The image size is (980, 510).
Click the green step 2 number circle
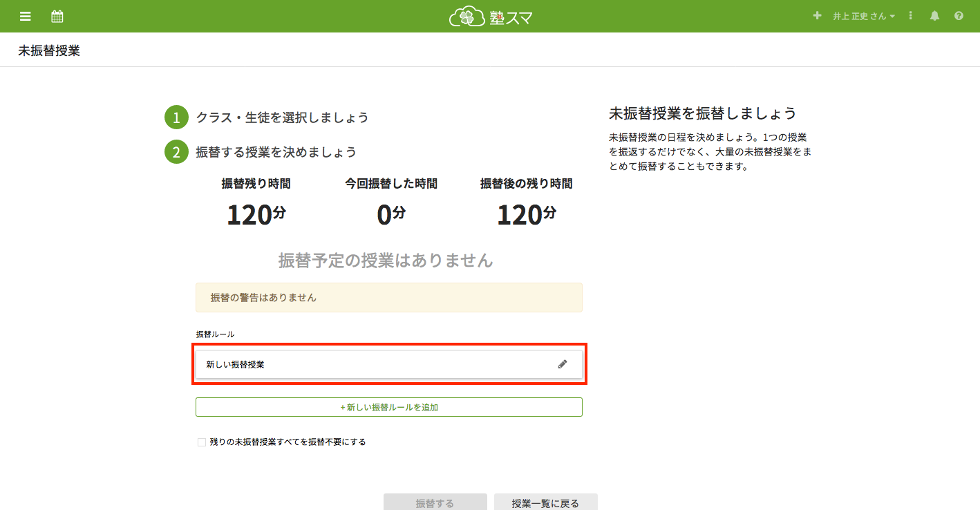176,152
